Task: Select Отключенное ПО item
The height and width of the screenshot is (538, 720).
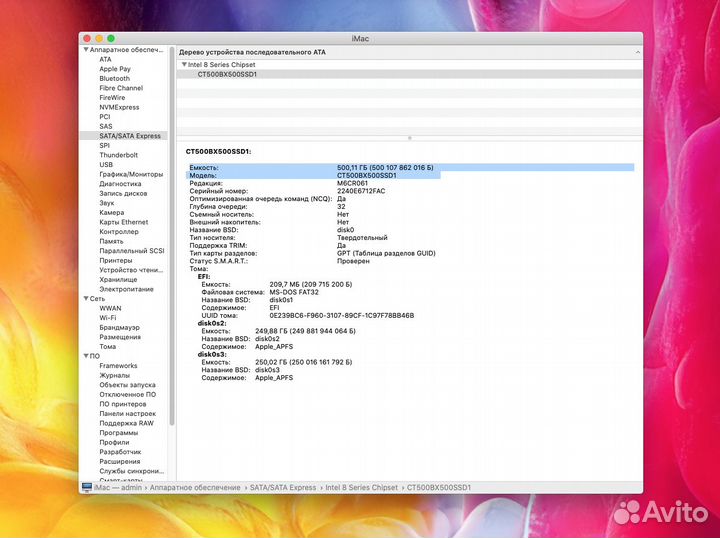Action: click(128, 394)
